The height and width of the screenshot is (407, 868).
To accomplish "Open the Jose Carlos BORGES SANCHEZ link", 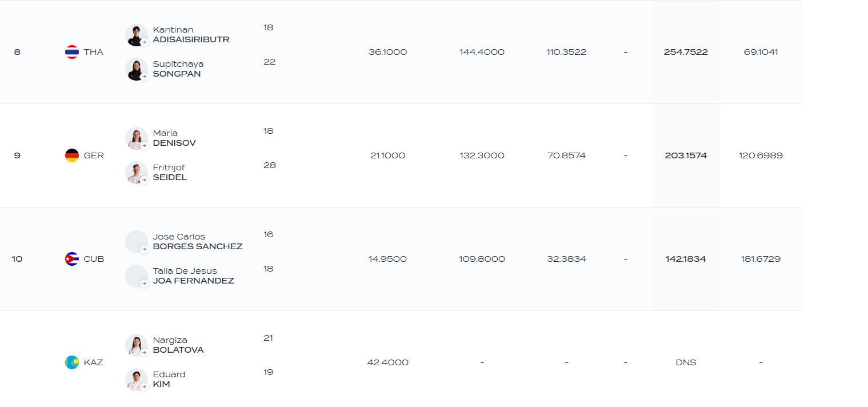I will click(198, 242).
